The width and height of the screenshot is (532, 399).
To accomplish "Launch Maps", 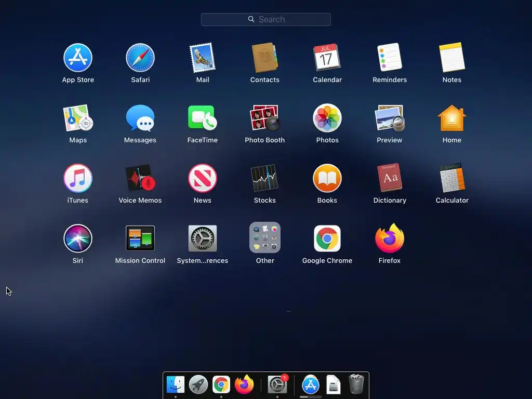I will [78, 118].
